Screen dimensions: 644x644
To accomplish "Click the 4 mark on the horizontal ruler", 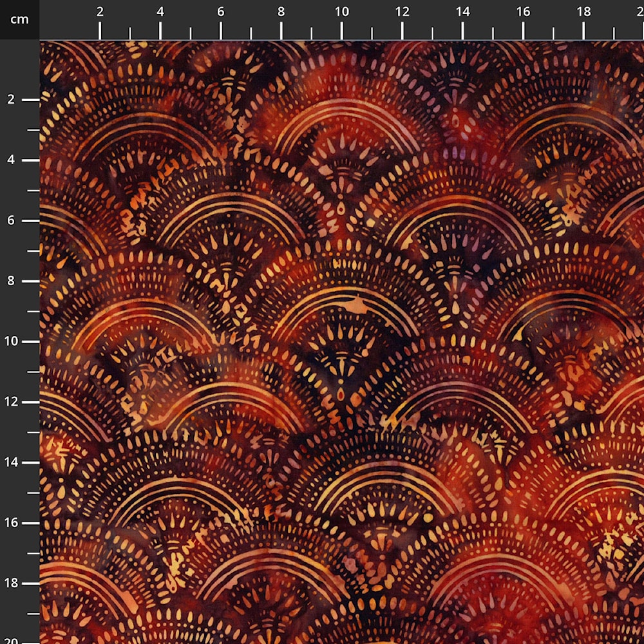I will (x=160, y=12).
